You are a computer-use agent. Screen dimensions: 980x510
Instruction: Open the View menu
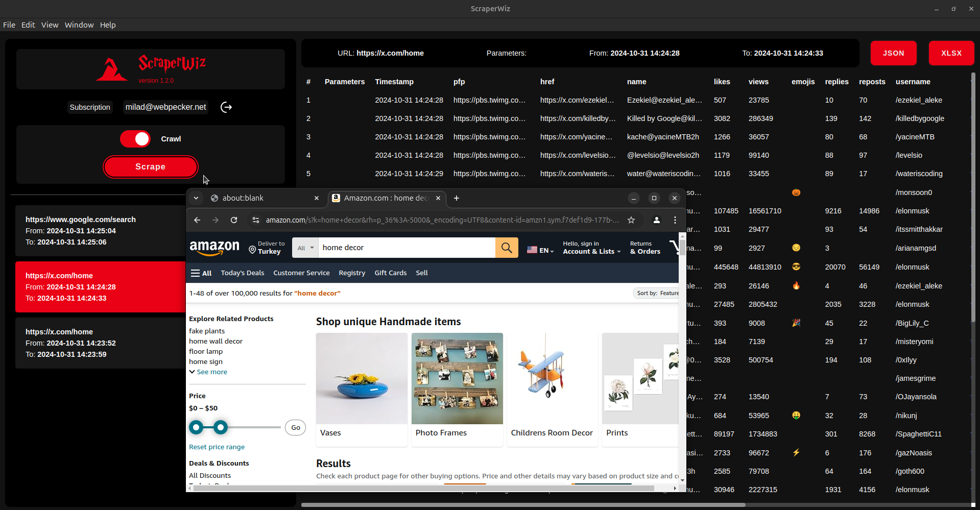tap(50, 25)
